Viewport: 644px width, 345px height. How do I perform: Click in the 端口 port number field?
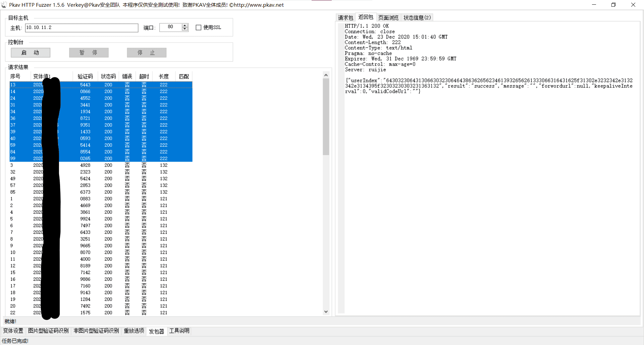tap(170, 27)
